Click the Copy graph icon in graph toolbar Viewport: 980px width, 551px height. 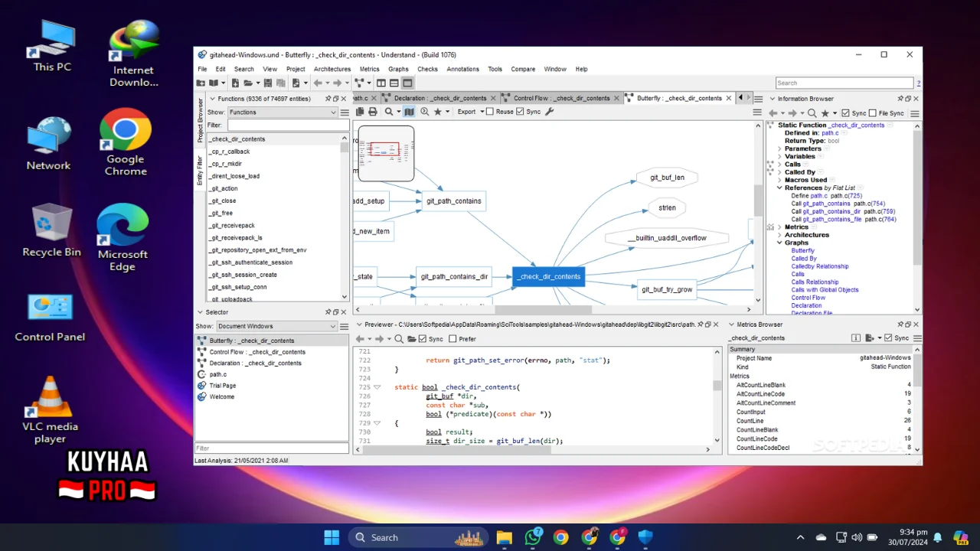pos(360,112)
